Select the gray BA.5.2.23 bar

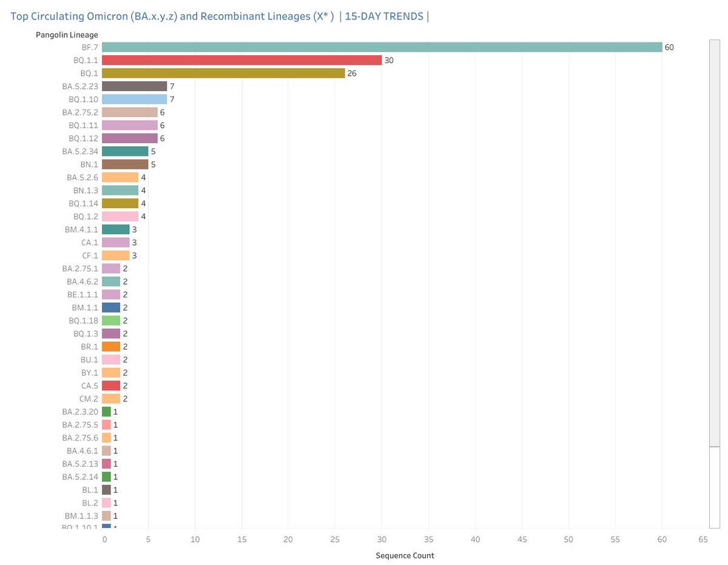135,86
